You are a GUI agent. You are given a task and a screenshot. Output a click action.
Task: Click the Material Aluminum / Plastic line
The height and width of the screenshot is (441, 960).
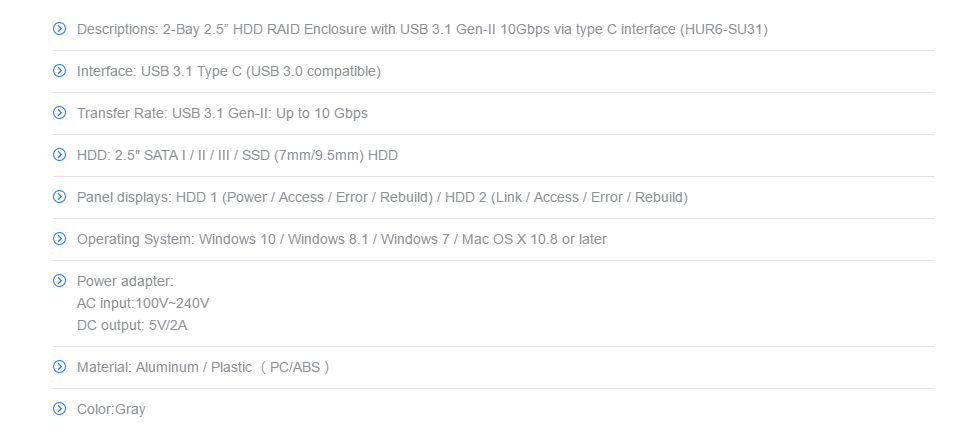tap(203, 368)
